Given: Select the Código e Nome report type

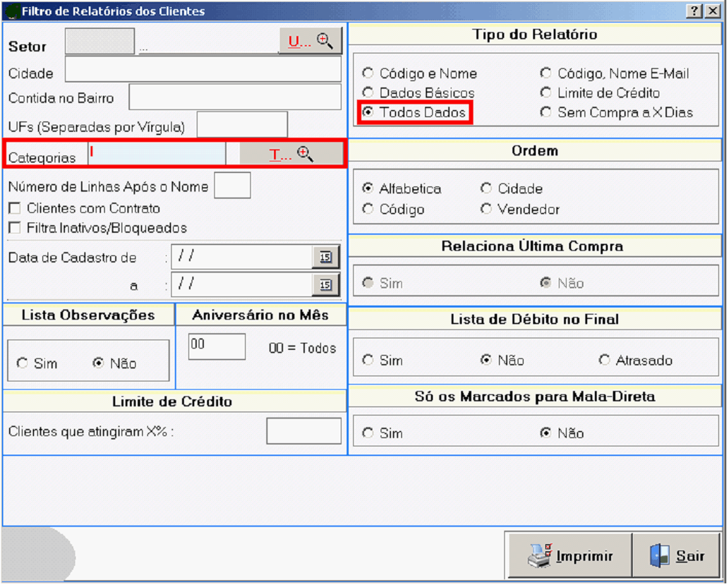Looking at the screenshot, I should pyautogui.click(x=368, y=73).
